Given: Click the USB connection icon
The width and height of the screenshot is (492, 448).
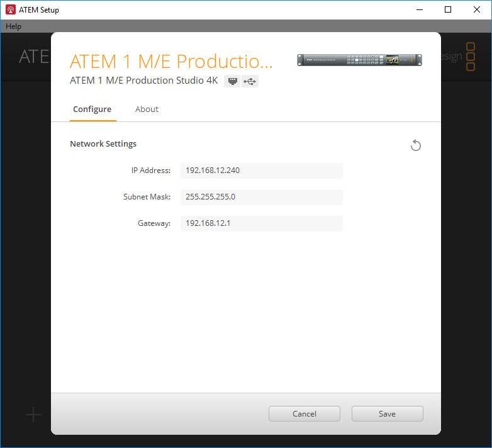Looking at the screenshot, I should 250,81.
